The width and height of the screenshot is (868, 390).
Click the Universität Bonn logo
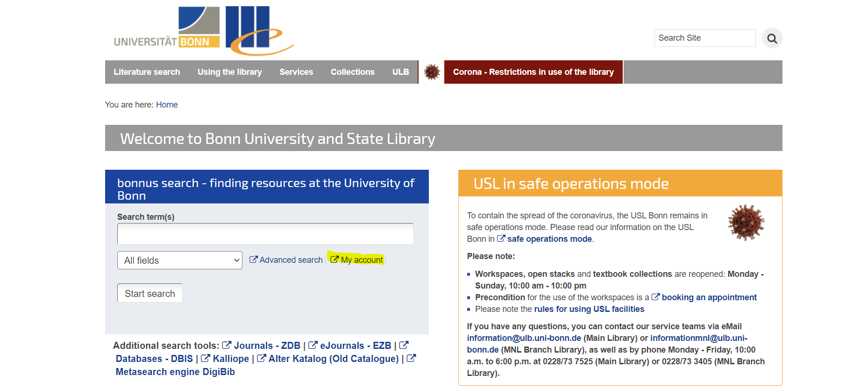167,27
